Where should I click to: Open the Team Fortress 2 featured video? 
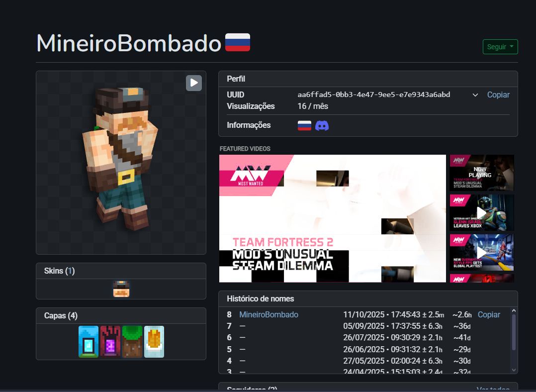tap(333, 218)
